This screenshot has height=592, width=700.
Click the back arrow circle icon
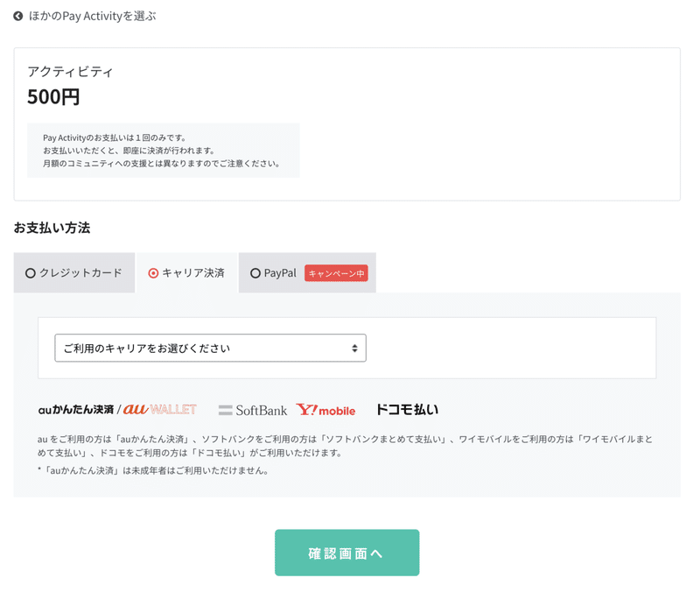click(x=18, y=15)
